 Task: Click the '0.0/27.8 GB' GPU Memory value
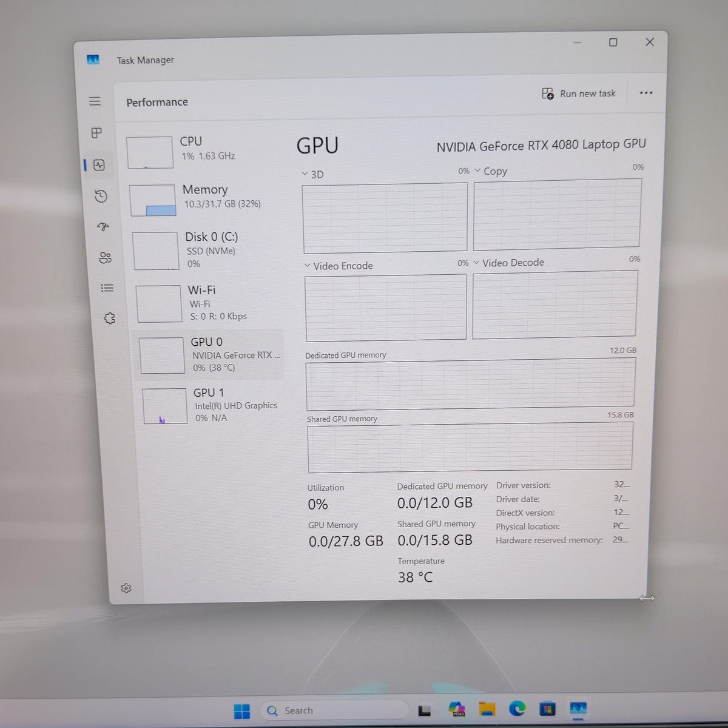click(x=346, y=541)
